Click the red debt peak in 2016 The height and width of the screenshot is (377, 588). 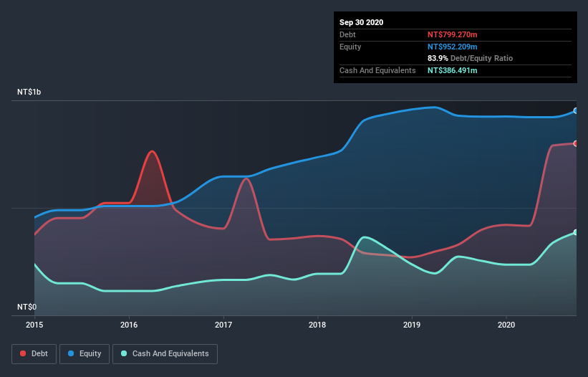152,151
